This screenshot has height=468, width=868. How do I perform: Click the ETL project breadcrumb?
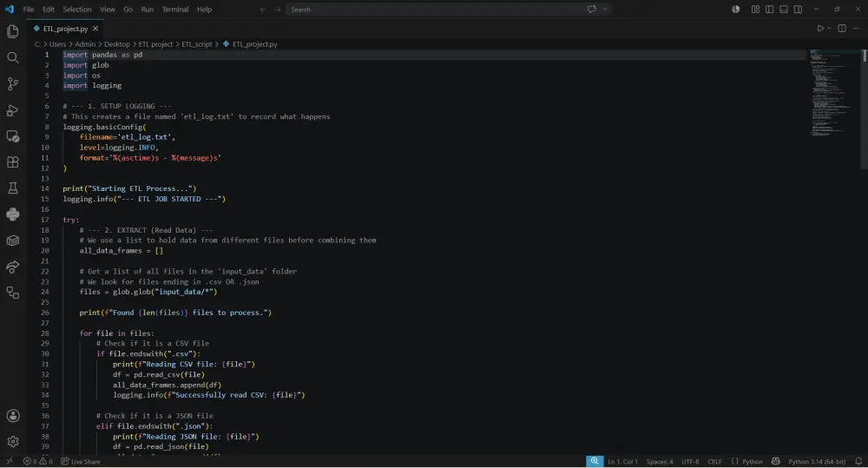coord(155,43)
